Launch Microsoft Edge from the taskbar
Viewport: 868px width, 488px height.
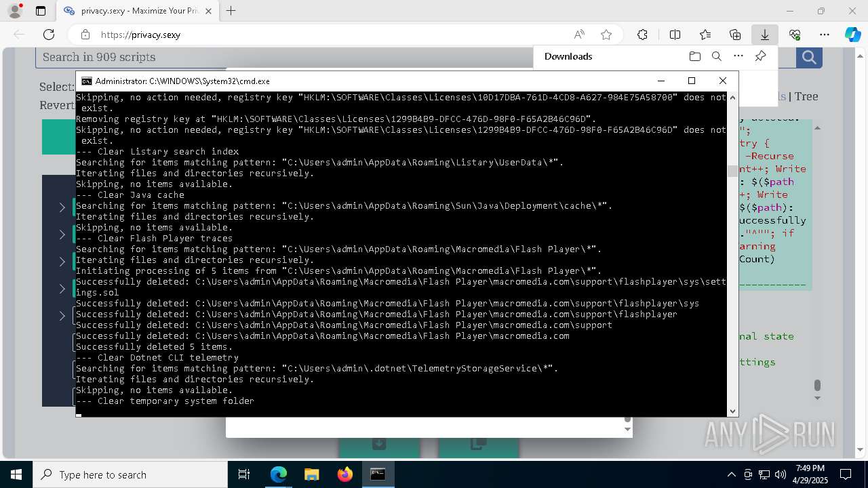(279, 474)
